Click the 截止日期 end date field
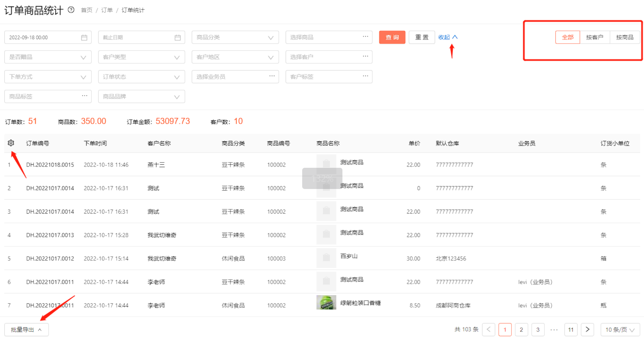This screenshot has height=339, width=644. [142, 37]
